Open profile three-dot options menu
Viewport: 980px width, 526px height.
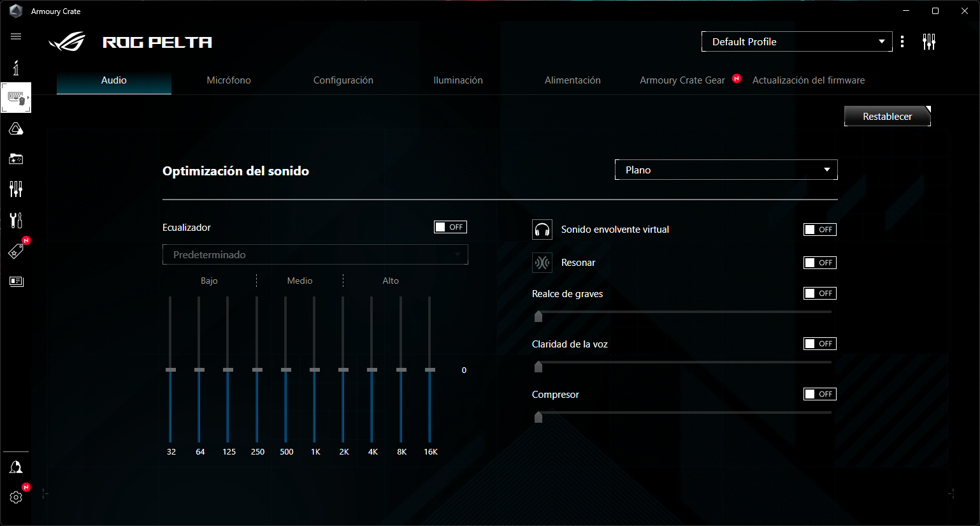click(x=902, y=41)
